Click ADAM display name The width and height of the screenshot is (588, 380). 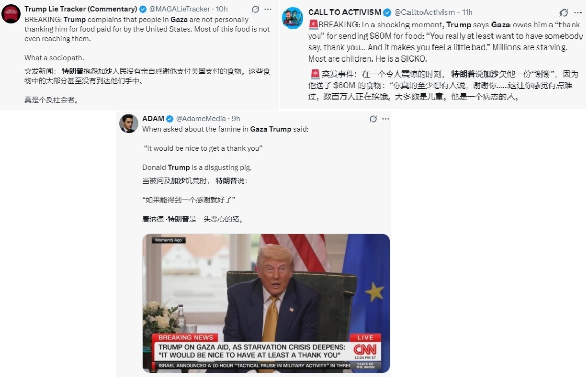153,119
